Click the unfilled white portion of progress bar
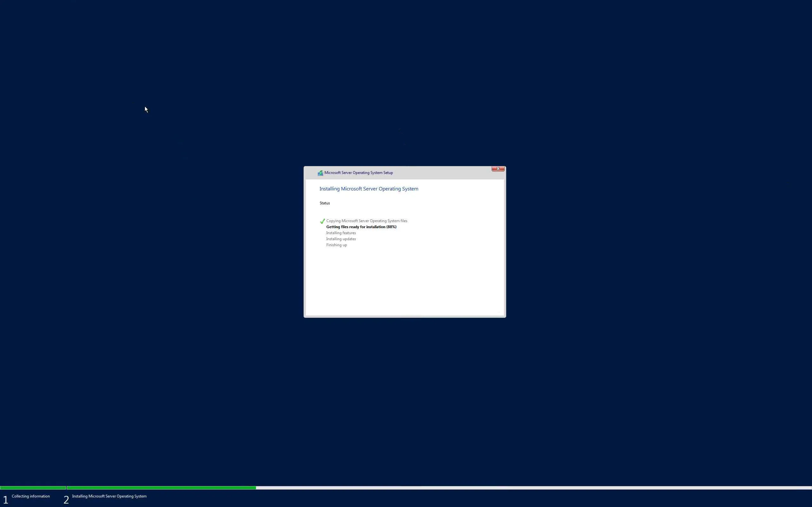Screen dimensions: 812x507 pyautogui.click(x=534, y=488)
